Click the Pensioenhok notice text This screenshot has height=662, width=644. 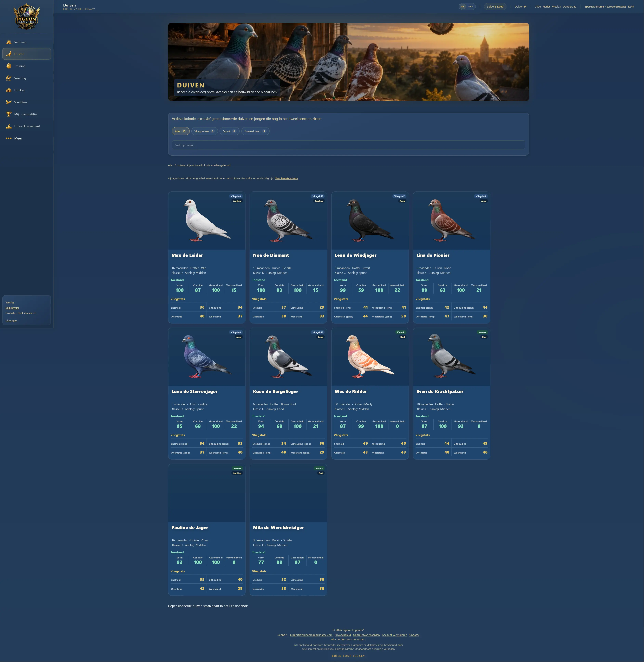tap(208, 606)
